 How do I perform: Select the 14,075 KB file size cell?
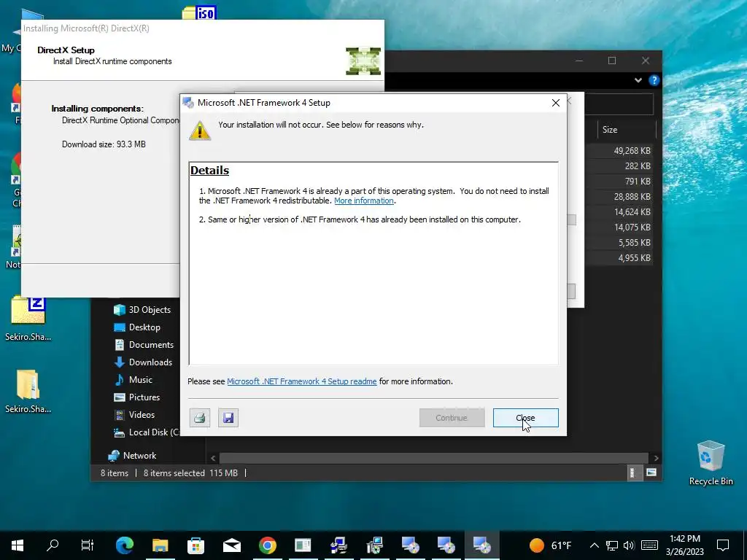[632, 227]
